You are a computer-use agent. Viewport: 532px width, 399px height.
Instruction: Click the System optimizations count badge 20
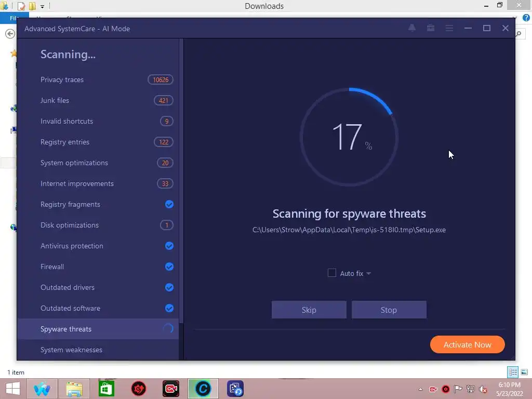[x=165, y=163]
